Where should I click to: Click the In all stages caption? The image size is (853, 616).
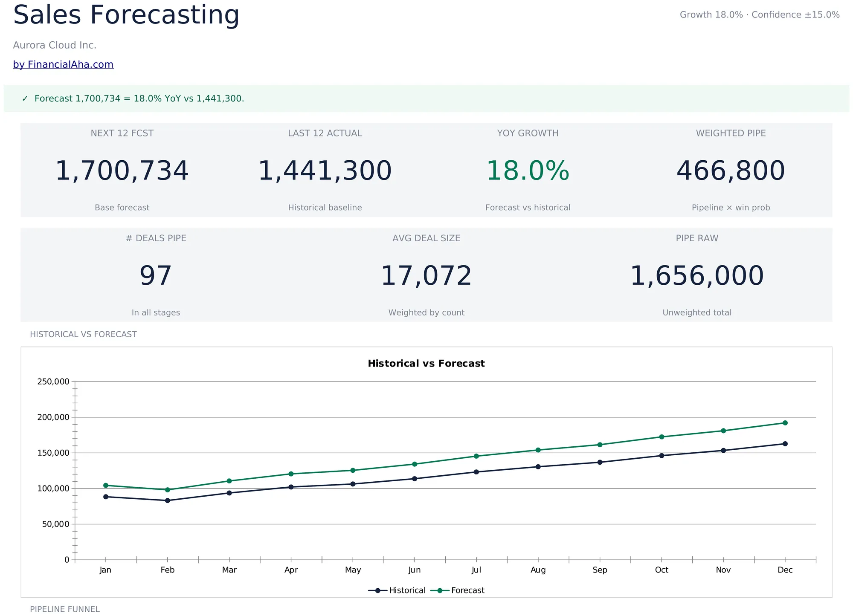point(156,312)
